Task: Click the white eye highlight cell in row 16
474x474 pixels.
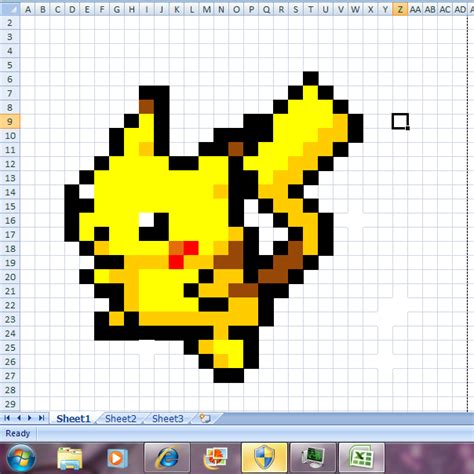Action: pos(147,220)
